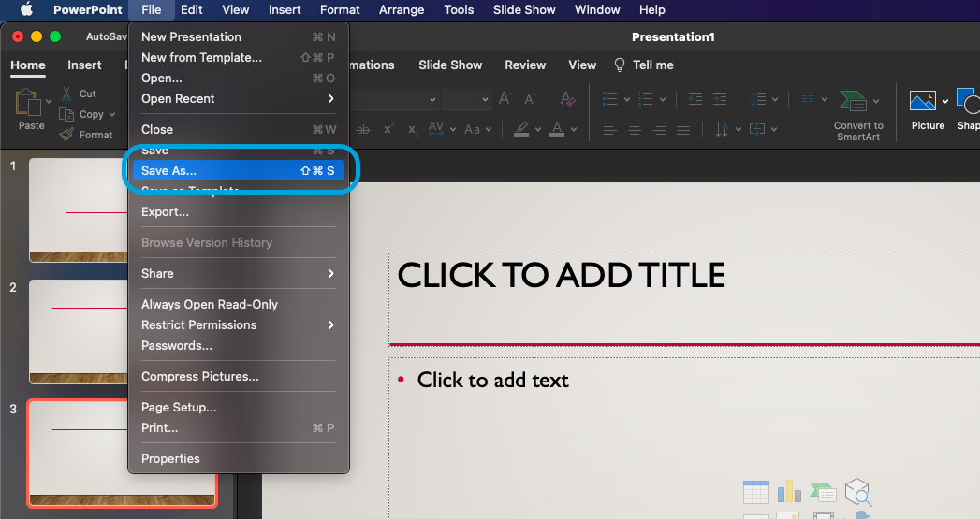This screenshot has width=980, height=519.
Task: Select Export... in the File menu
Action: pos(238,211)
